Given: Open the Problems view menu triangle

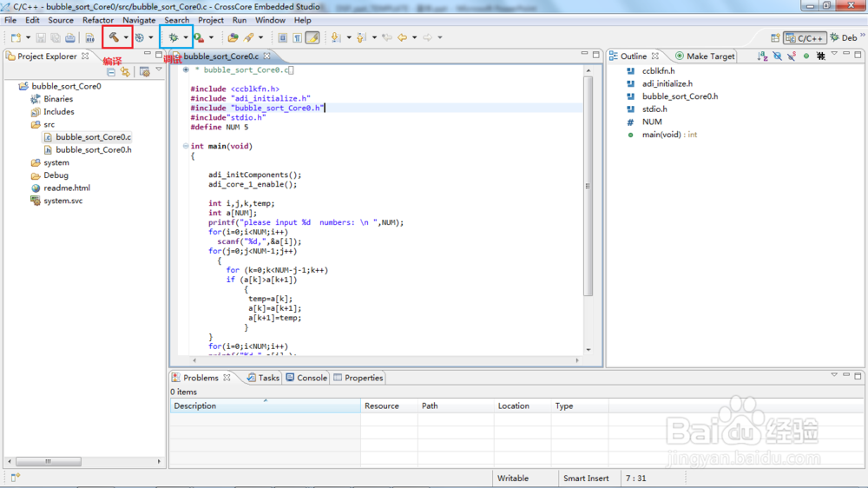Looking at the screenshot, I should [x=833, y=375].
